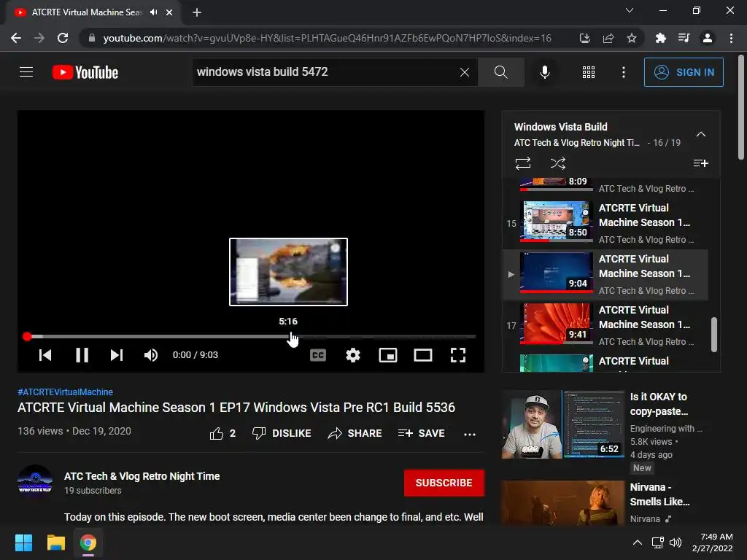
Task: Skip to next video in playlist
Action: pyautogui.click(x=117, y=355)
